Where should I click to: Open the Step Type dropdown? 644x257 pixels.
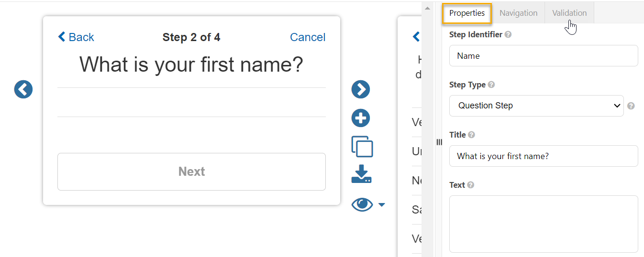pos(536,106)
